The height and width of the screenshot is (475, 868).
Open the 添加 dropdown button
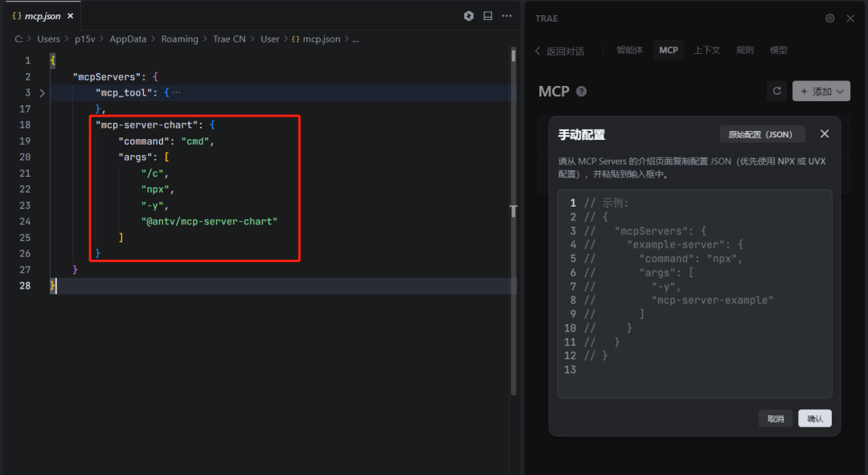point(821,91)
